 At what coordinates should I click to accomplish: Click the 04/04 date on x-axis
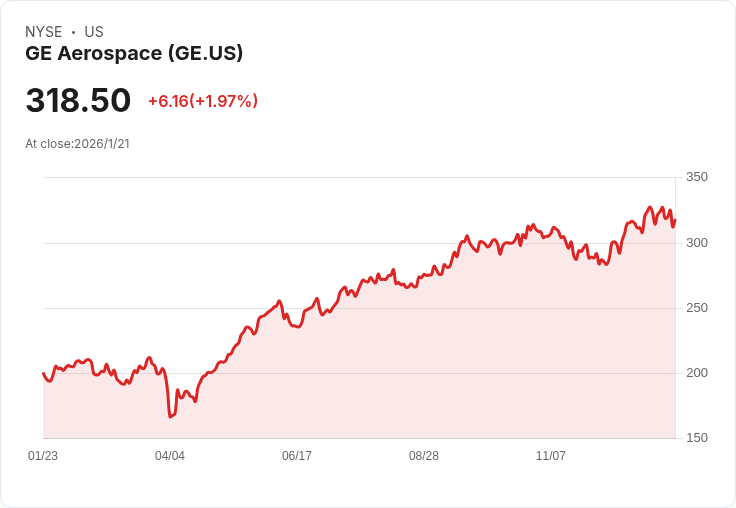(170, 456)
